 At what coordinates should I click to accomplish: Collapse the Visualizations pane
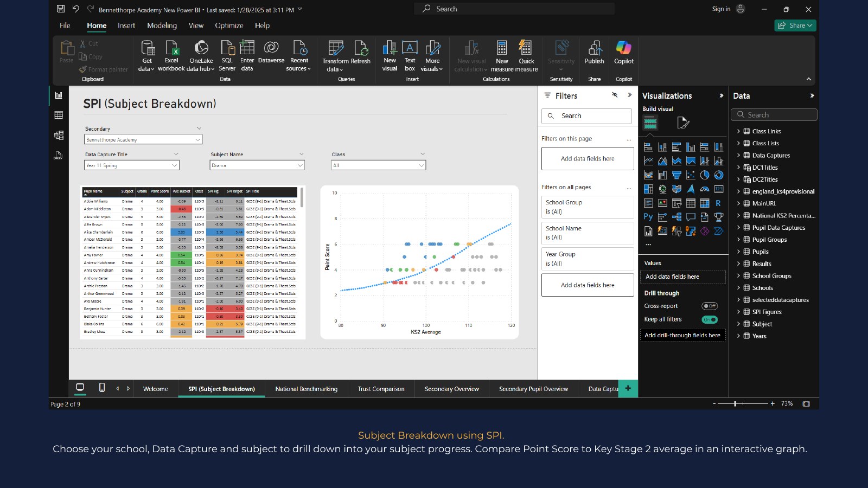(721, 95)
